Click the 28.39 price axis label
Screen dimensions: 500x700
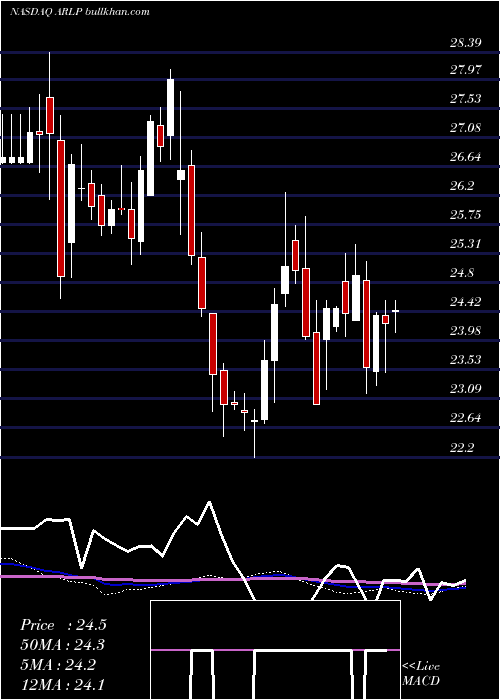click(x=465, y=43)
